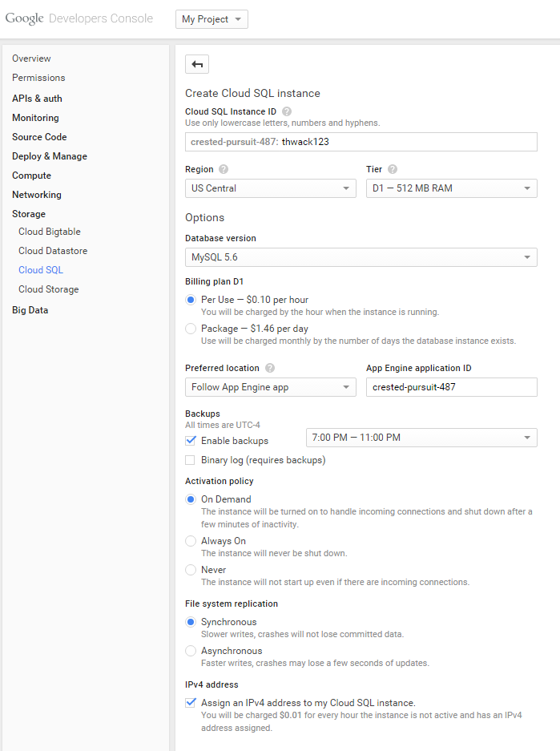Click the Google Developers Console logo
Image resolution: width=560 pixels, height=751 pixels.
click(x=79, y=18)
